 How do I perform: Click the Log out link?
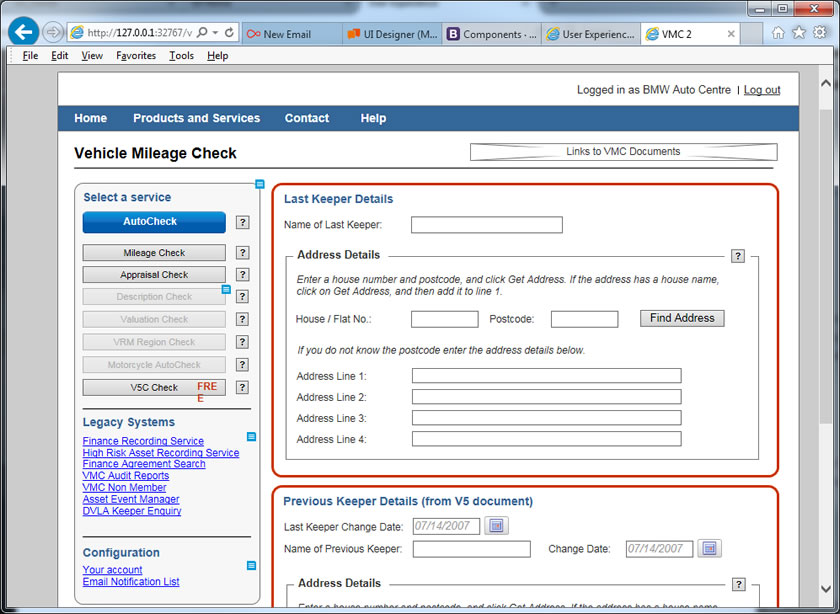762,90
